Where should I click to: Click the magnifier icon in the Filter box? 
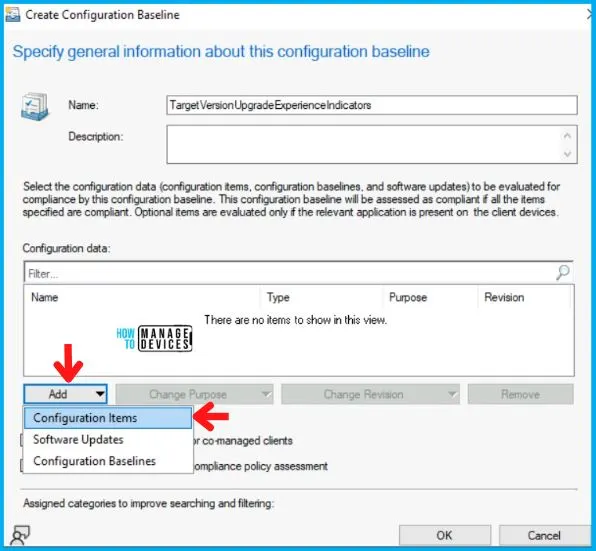point(563,272)
